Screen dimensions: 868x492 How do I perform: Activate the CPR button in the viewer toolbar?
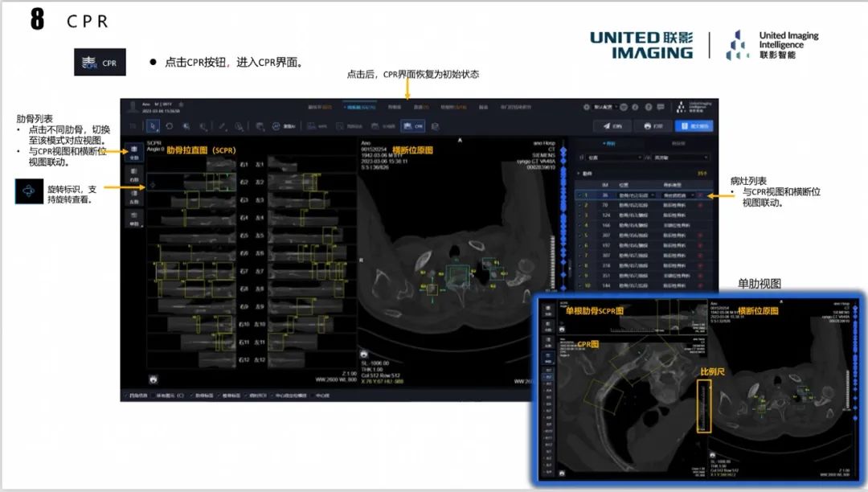click(414, 126)
